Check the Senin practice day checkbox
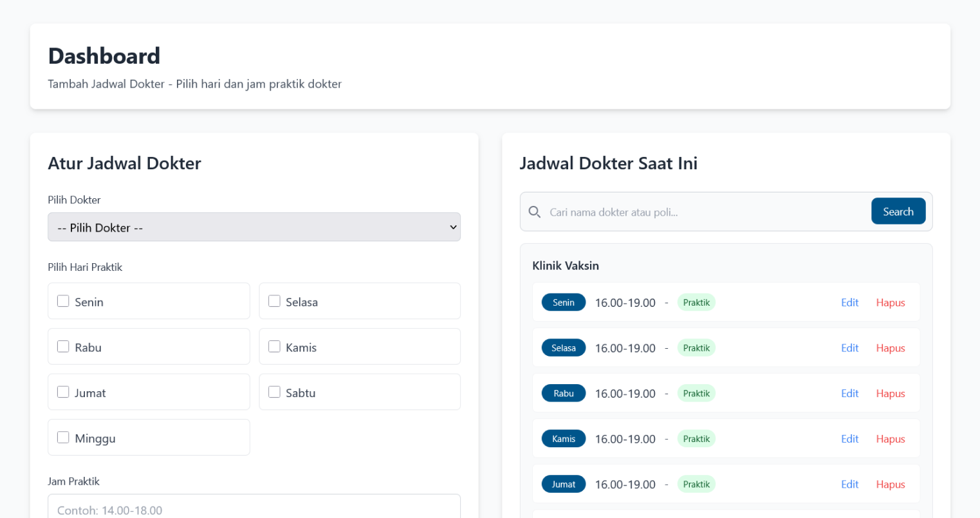This screenshot has height=518, width=980. coord(63,301)
